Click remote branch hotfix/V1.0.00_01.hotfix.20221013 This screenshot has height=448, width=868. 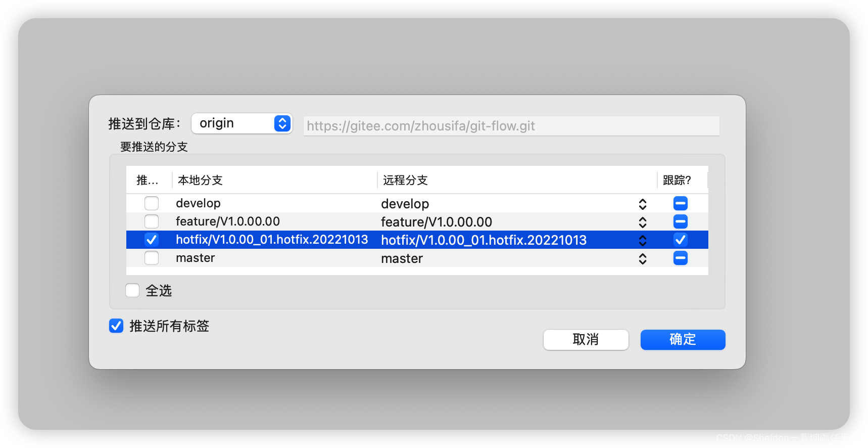[484, 240]
